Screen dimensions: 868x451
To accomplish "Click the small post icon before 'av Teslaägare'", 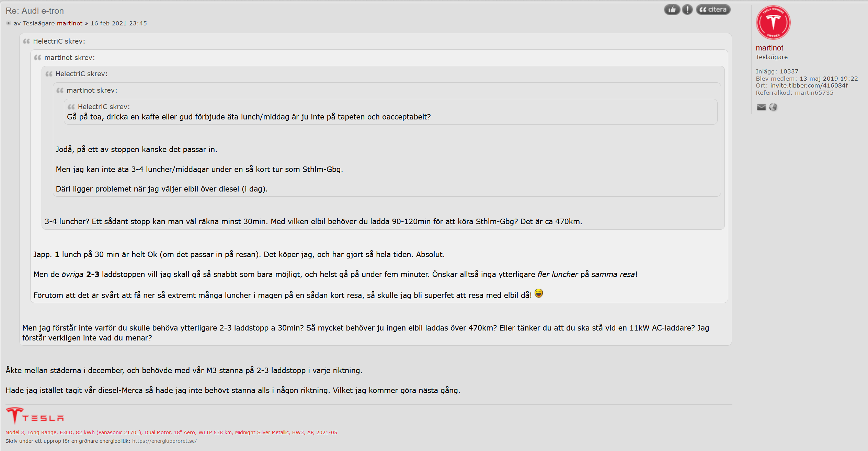I will 9,23.
